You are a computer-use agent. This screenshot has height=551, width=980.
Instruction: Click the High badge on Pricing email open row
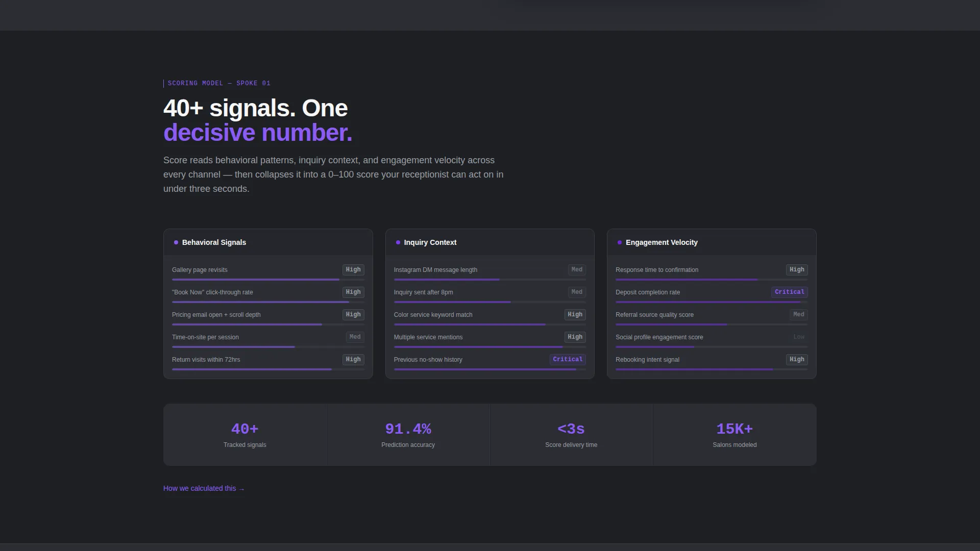(x=353, y=314)
